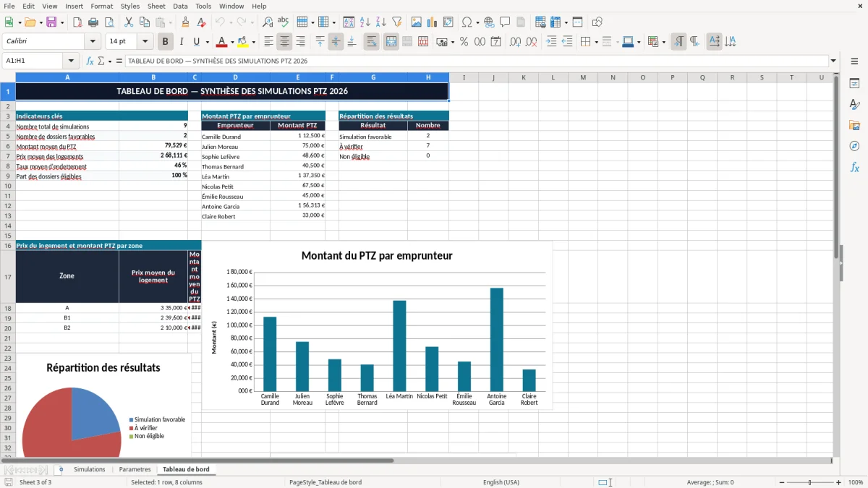The image size is (868, 488).
Task: Open the sidebar Gallery icon
Action: click(854, 125)
